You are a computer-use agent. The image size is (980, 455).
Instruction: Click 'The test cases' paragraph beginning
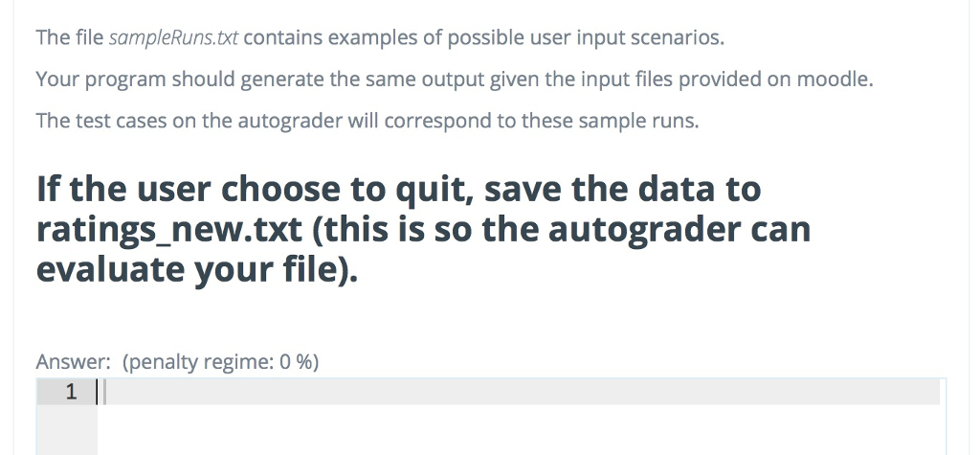click(x=91, y=122)
